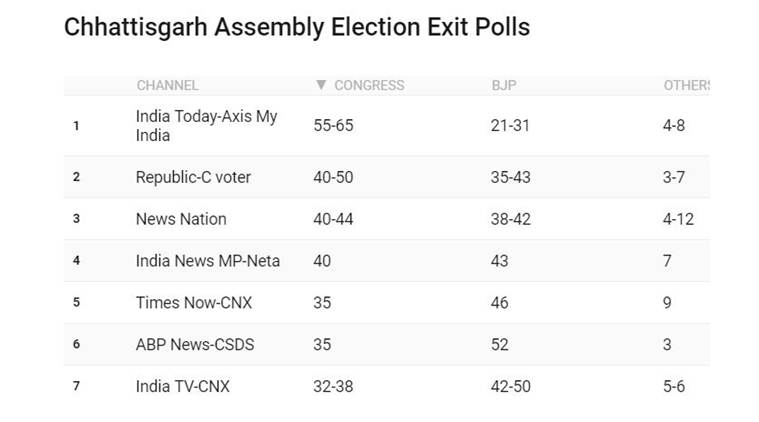Sort table by the BJP column
The image size is (759, 422).
click(504, 85)
